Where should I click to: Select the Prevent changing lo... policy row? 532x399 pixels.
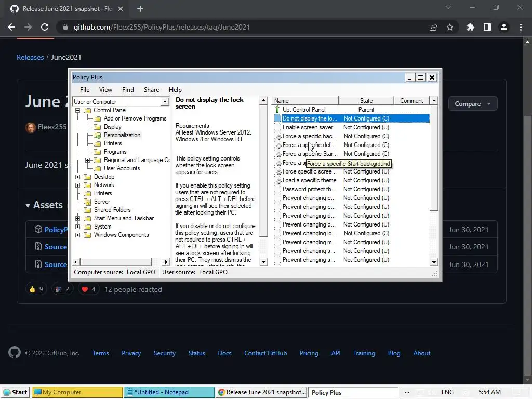(x=352, y=233)
